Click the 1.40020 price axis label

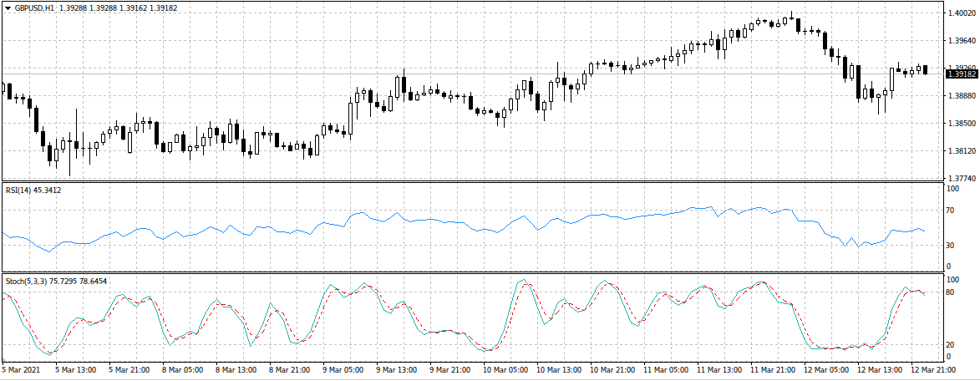tap(959, 13)
